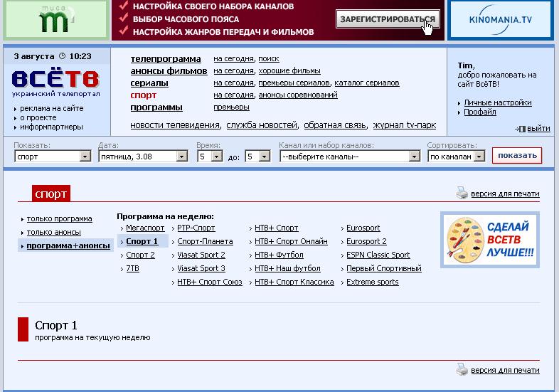The height and width of the screenshot is (392, 559).
Task: Click the премьеры link next to программы
Action: tap(231, 107)
